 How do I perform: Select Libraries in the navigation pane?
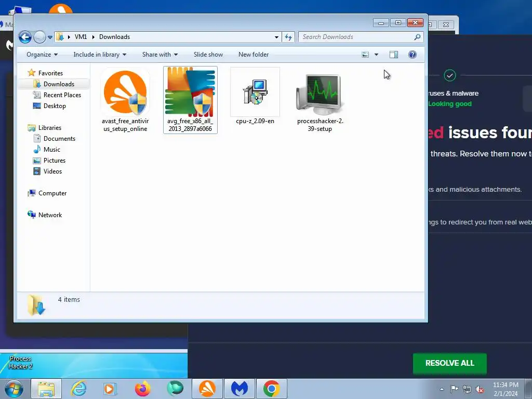[49, 128]
